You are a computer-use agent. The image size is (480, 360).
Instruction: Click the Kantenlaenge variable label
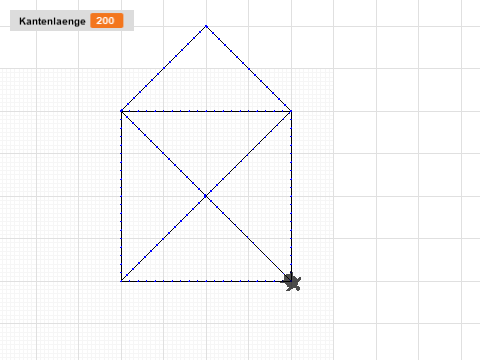52,21
